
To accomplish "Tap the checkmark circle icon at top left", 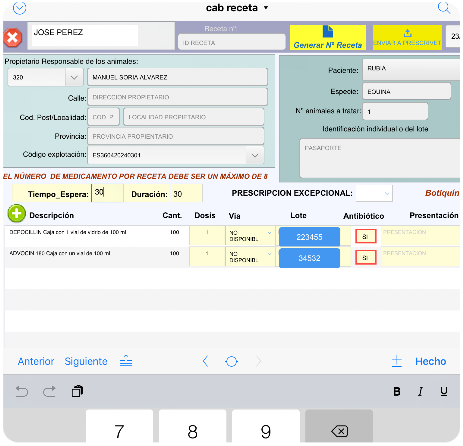I will point(19,8).
